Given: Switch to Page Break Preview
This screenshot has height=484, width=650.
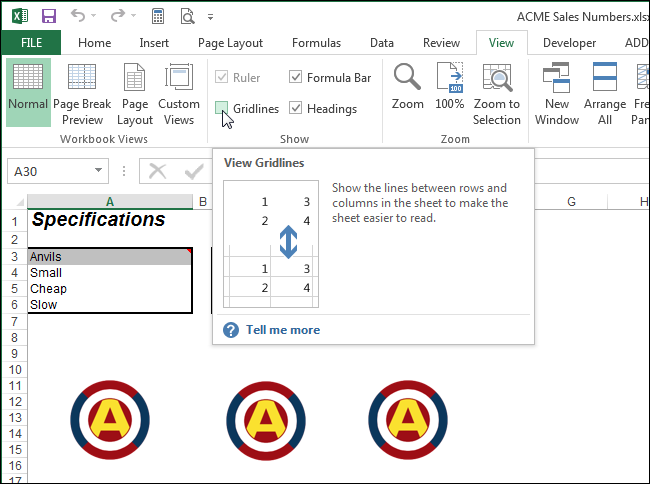Looking at the screenshot, I should (x=82, y=94).
